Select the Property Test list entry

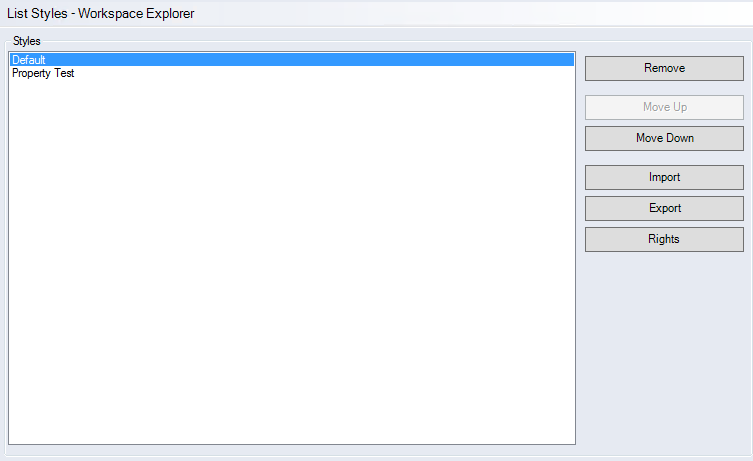pos(43,73)
